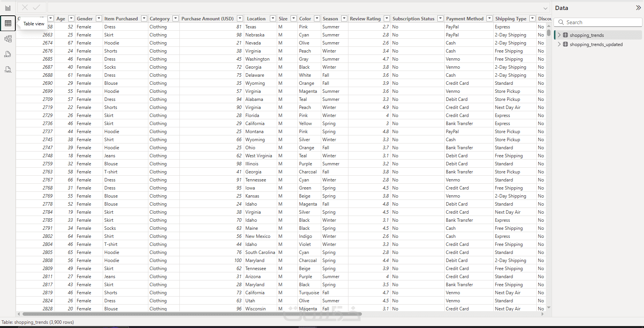Click the Turquoise color cell

point(309,293)
